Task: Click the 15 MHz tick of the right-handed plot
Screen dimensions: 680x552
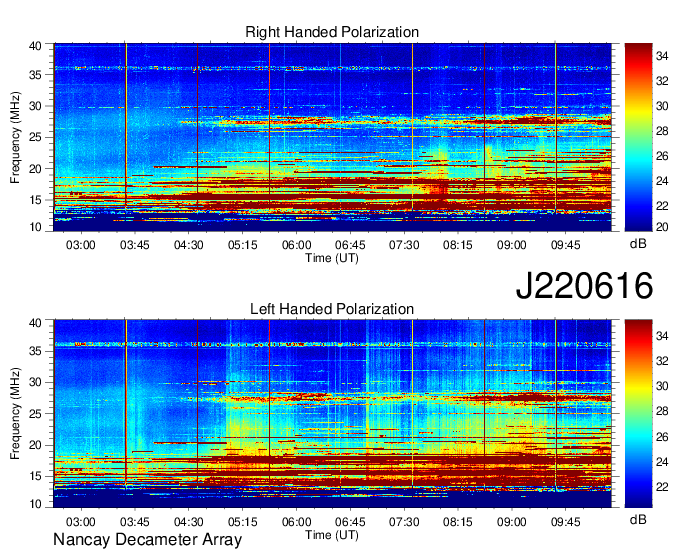Action: 35,200
